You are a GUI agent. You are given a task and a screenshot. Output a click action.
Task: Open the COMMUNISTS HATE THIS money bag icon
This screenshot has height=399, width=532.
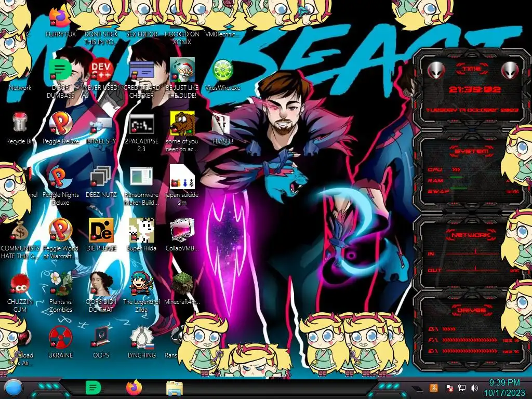click(20, 231)
